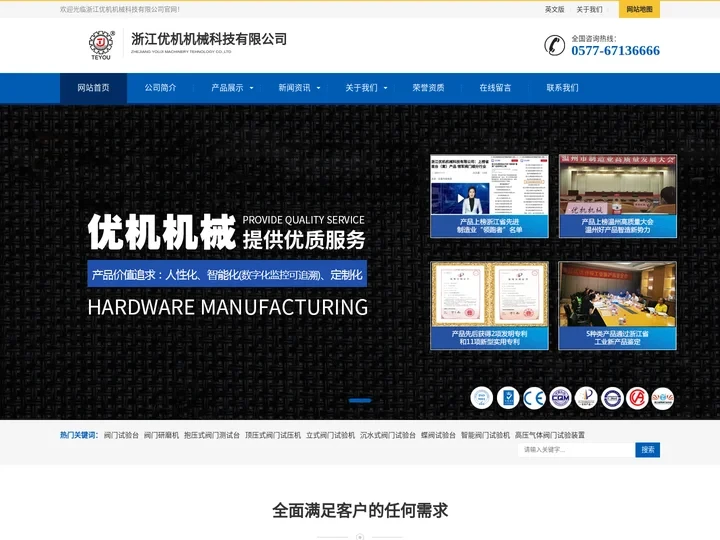
Task: Play the news anchor video thumbnail
Action: click(460, 198)
